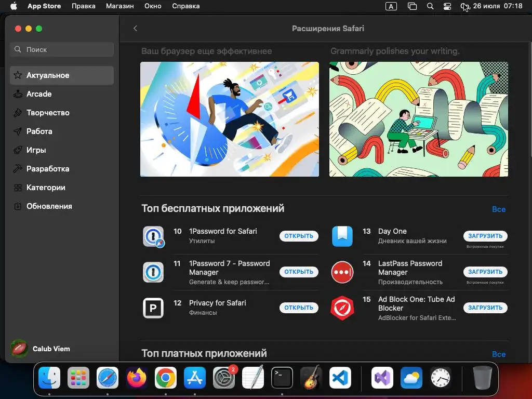The height and width of the screenshot is (399, 532).
Task: Open Safari from the Dock
Action: 108,378
